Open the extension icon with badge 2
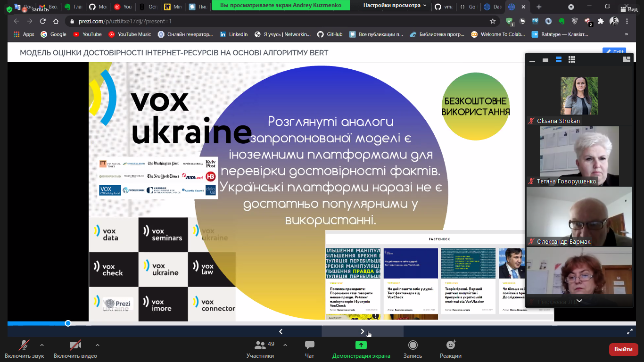 (x=588, y=21)
